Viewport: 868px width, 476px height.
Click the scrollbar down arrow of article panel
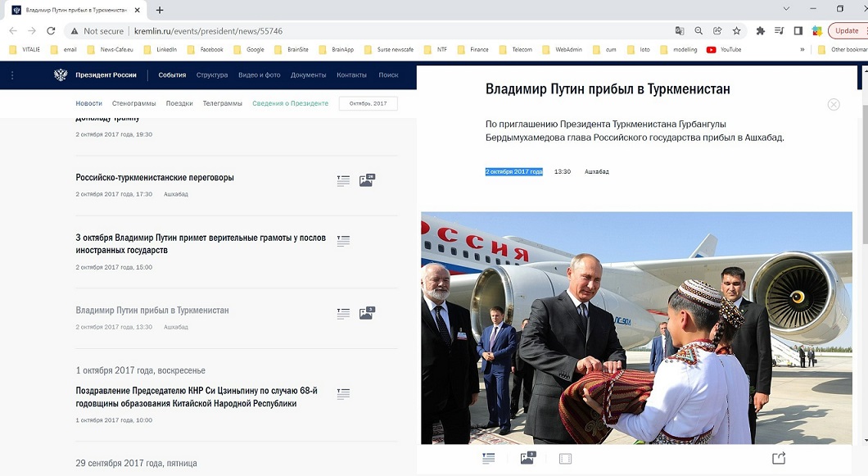(866, 441)
